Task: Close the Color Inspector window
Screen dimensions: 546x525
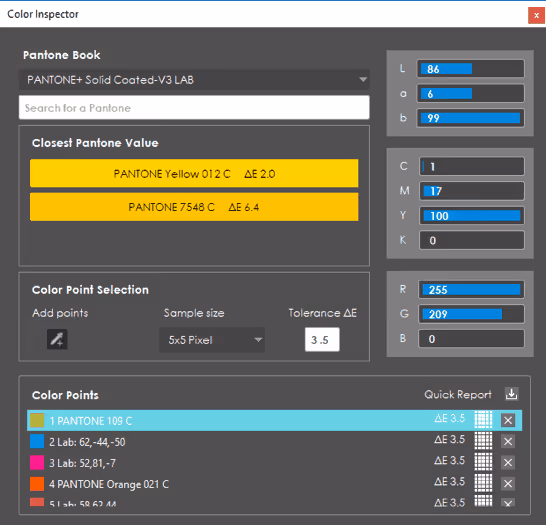Action: click(x=536, y=15)
